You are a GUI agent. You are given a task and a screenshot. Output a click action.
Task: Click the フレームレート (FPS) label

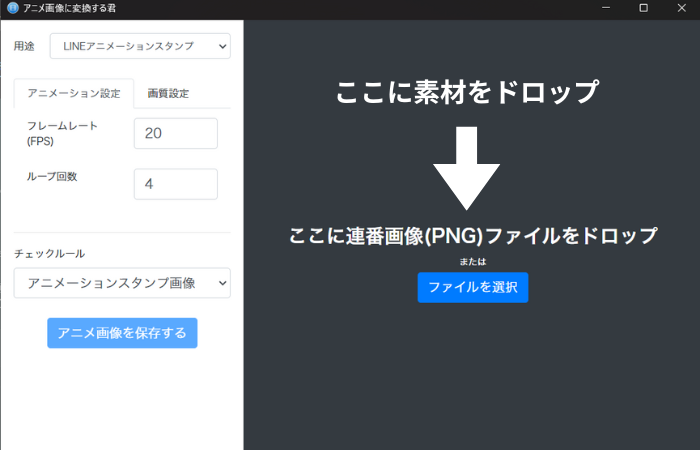click(x=62, y=133)
